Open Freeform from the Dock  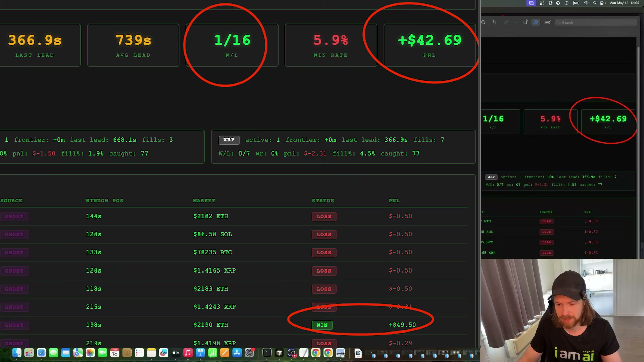point(163,353)
